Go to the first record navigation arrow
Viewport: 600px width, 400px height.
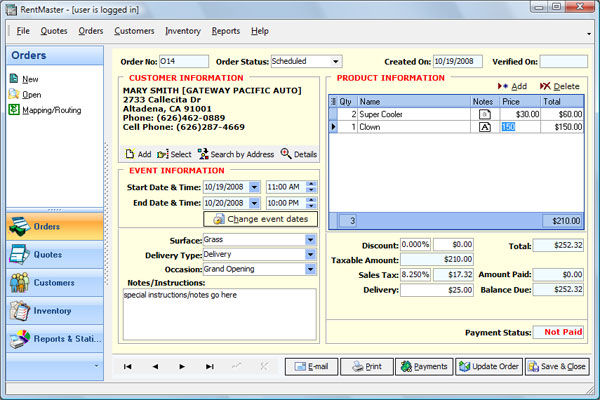[x=128, y=367]
